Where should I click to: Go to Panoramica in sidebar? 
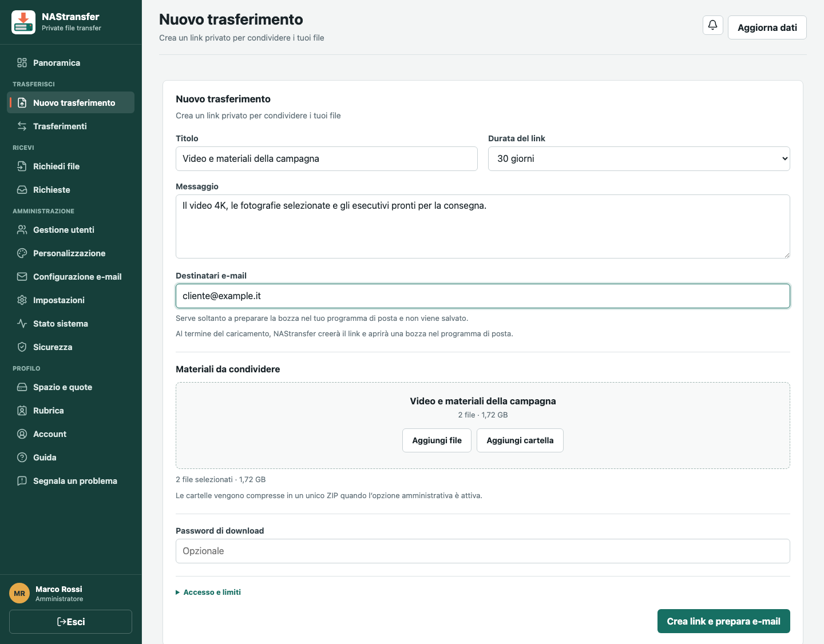(71, 63)
